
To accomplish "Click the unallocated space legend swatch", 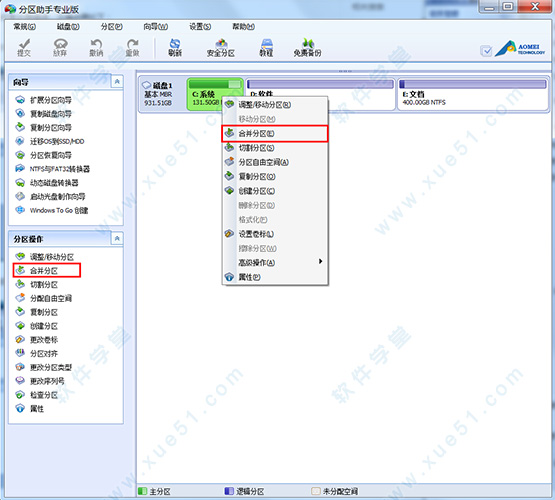I will pyautogui.click(x=316, y=491).
